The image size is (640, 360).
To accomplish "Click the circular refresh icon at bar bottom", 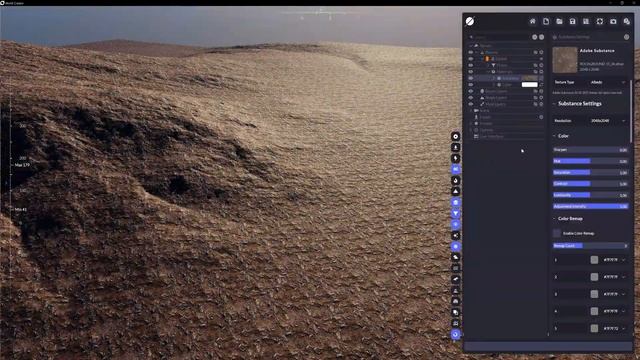I will 456,335.
